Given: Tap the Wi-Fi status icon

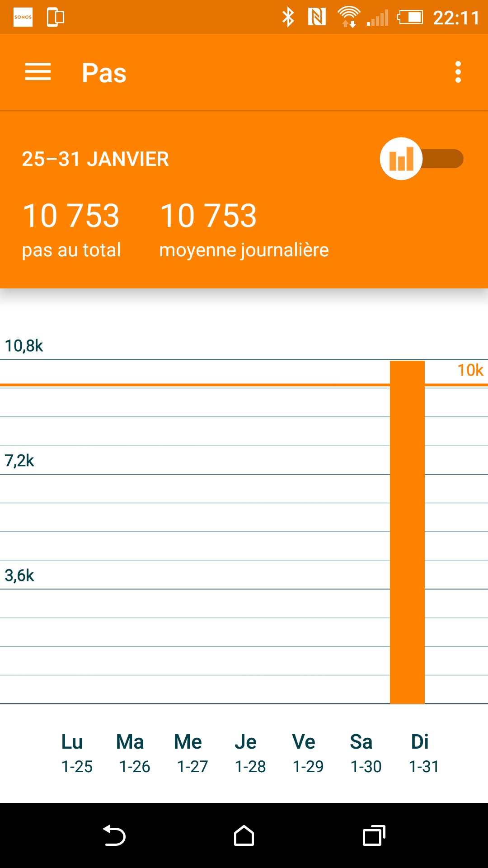Looking at the screenshot, I should [348, 17].
